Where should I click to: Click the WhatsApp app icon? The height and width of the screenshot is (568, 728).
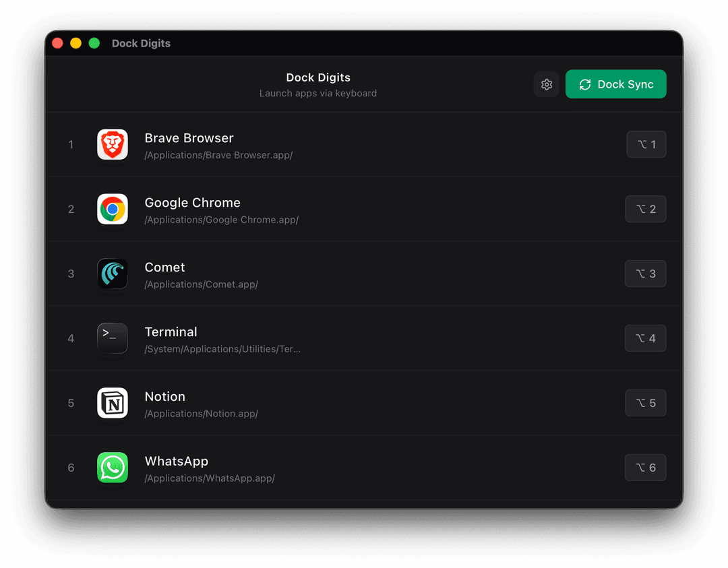113,468
